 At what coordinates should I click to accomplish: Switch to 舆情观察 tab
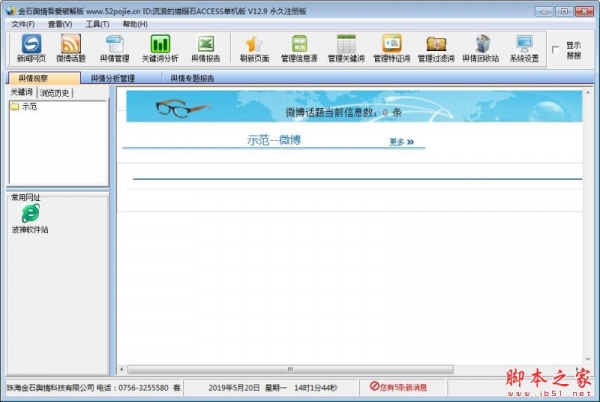point(44,78)
